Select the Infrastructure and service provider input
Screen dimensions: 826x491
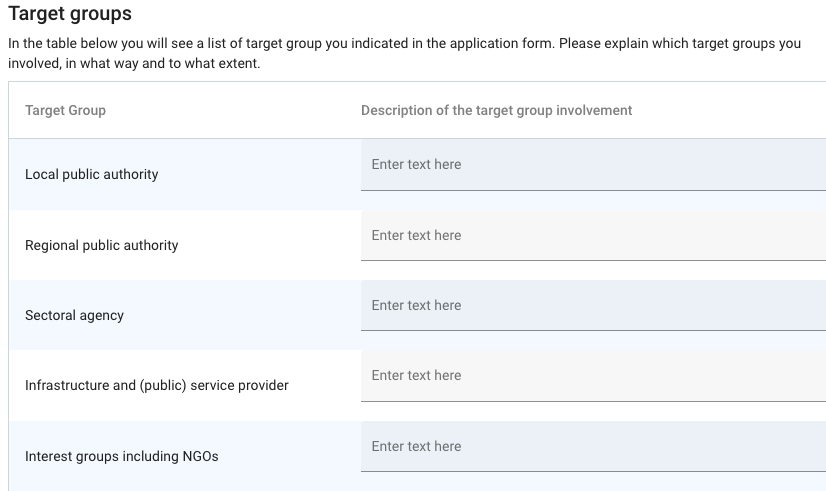[592, 376]
